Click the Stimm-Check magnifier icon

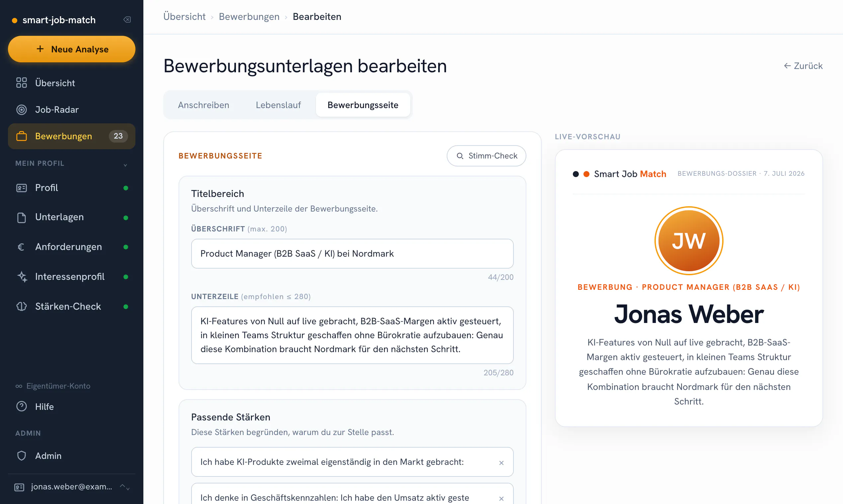coord(460,156)
